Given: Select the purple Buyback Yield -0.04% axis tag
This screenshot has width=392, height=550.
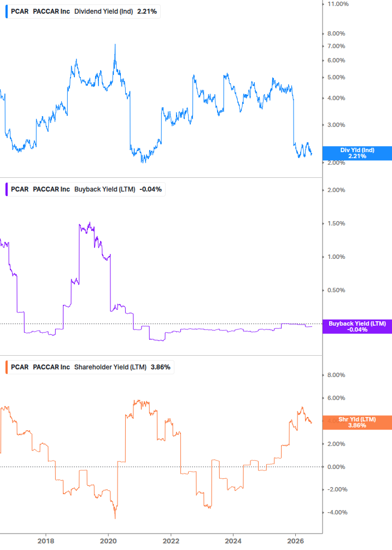Looking at the screenshot, I should [x=357, y=327].
